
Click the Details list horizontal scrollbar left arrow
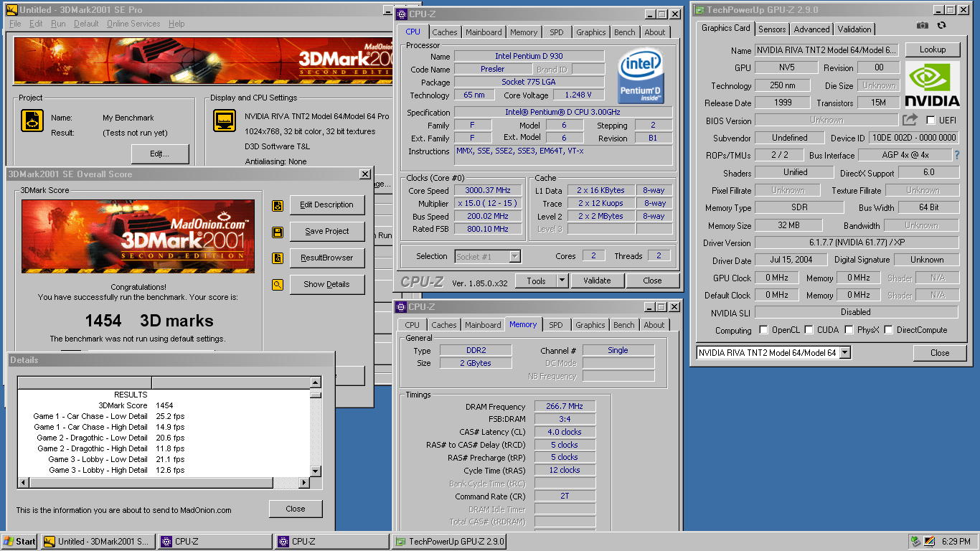tap(23, 484)
